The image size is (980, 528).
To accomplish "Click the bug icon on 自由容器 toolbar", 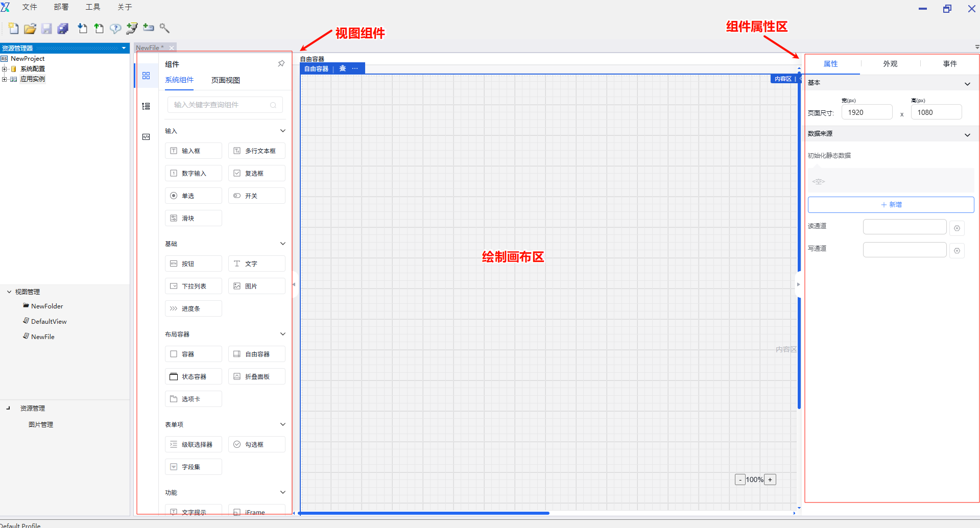I will pos(343,68).
